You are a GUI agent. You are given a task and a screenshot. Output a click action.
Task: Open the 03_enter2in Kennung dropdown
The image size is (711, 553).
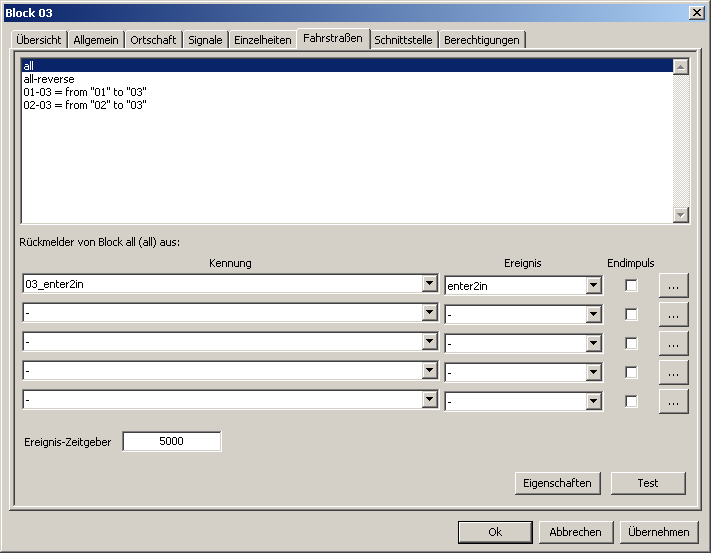click(430, 285)
